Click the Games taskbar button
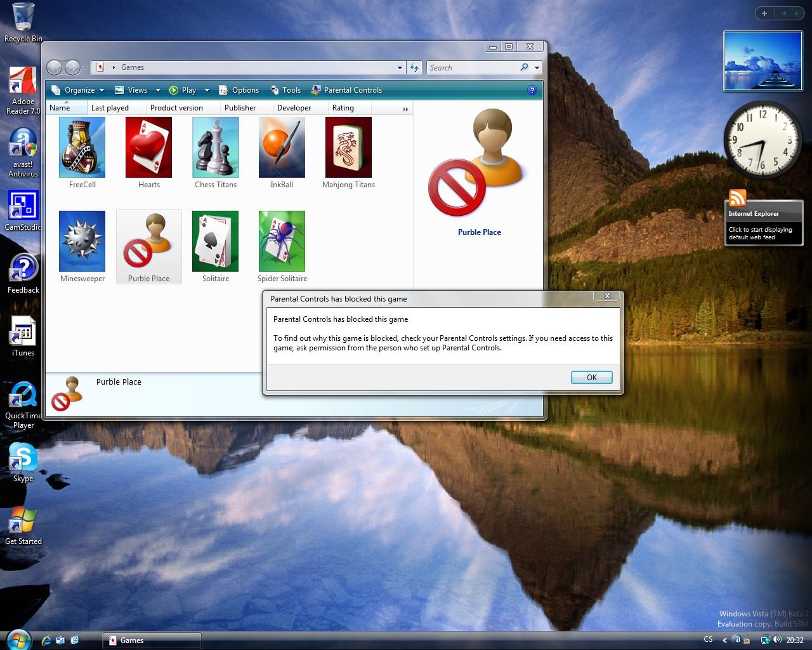 click(152, 640)
